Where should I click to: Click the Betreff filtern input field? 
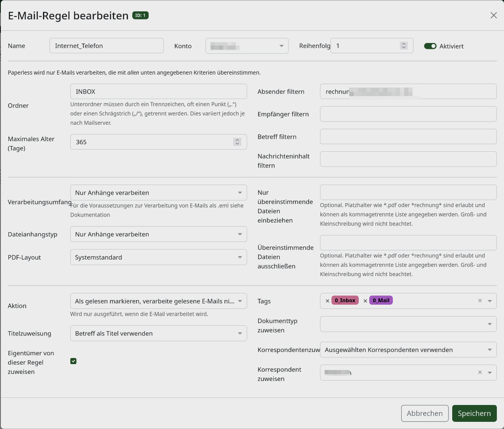408,137
